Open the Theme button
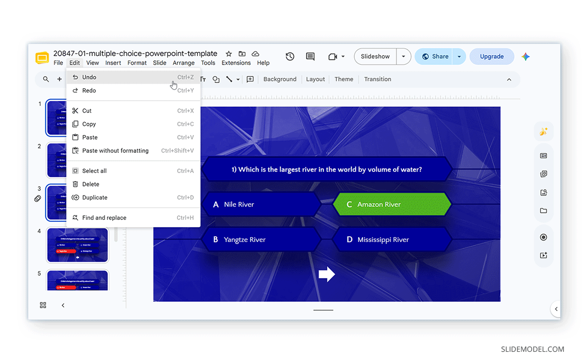 tap(344, 79)
